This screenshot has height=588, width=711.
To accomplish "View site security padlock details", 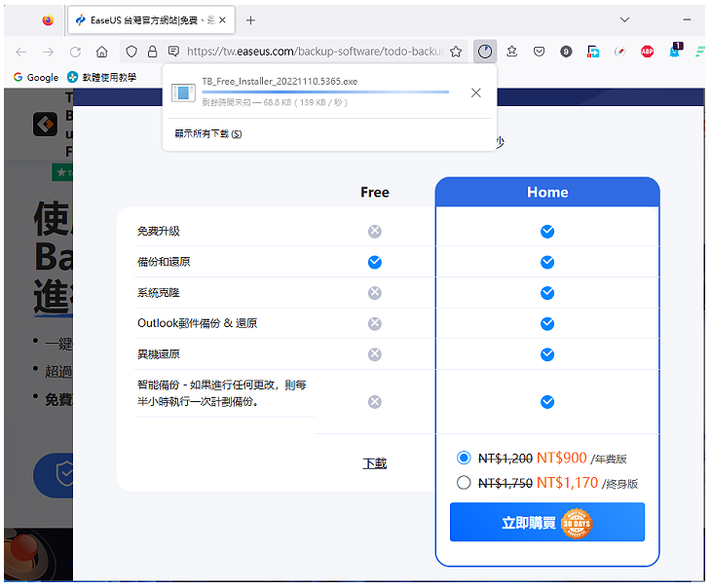I will 152,52.
